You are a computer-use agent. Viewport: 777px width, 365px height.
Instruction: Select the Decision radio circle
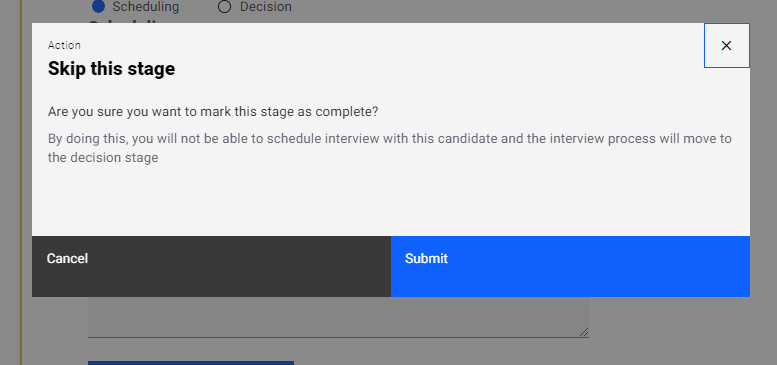pyautogui.click(x=224, y=7)
